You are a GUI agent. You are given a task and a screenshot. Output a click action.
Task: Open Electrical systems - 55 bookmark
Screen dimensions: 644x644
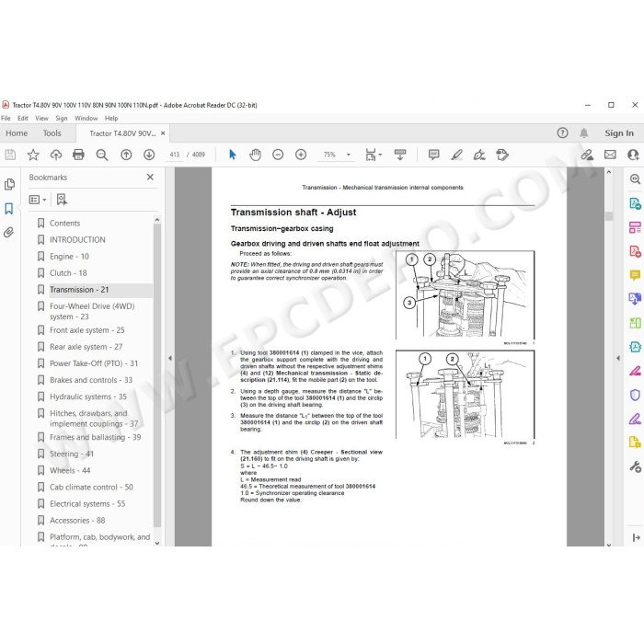(x=87, y=504)
